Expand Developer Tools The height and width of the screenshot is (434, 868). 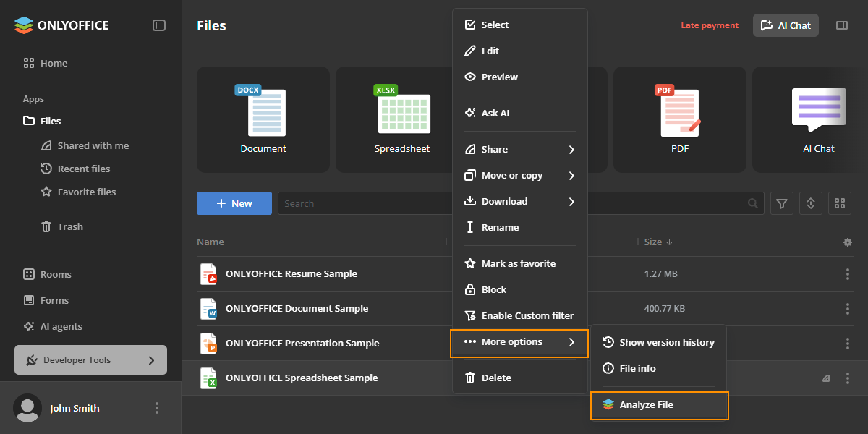click(90, 359)
